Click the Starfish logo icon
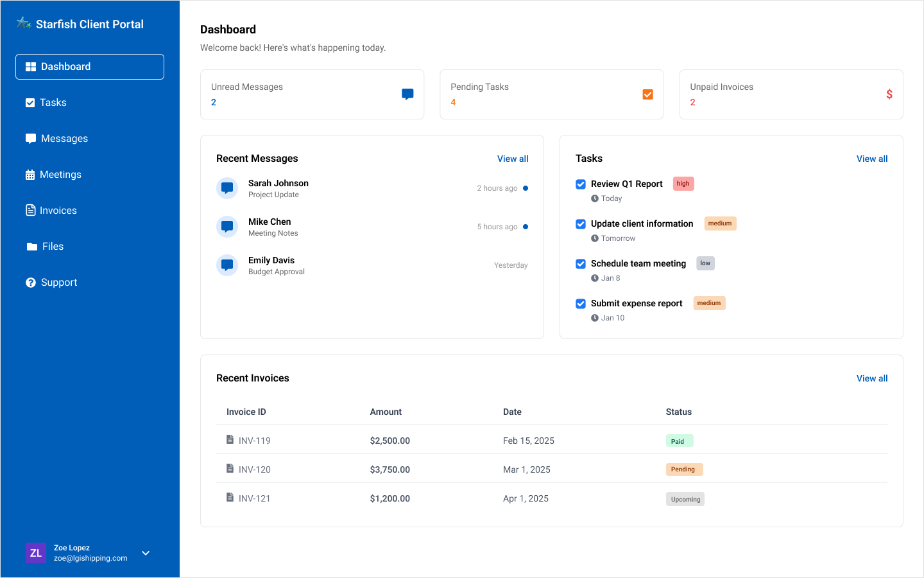Screen dimensions: 924x578 (24, 23)
